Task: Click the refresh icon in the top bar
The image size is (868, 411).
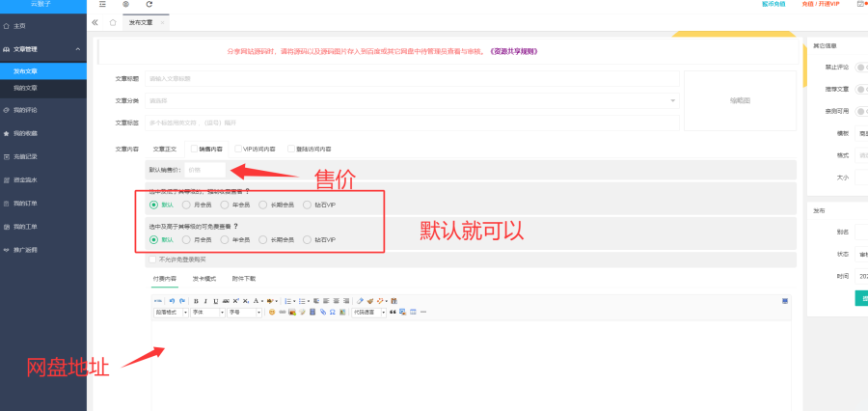Action: [x=149, y=4]
